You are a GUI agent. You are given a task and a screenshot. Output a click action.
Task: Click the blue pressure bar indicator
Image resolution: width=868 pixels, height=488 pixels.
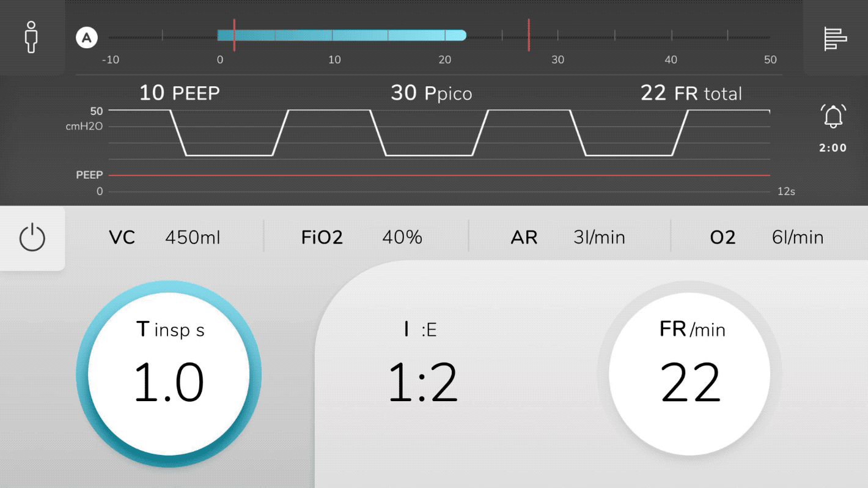342,35
